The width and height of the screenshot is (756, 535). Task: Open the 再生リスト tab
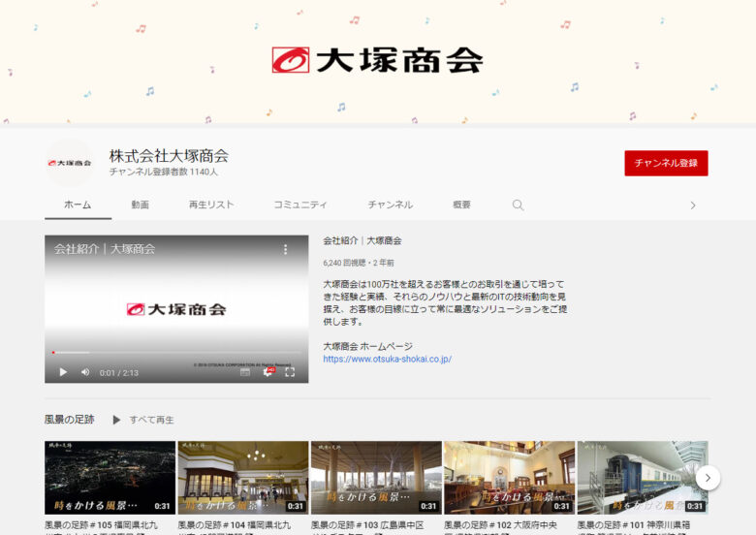pos(211,205)
